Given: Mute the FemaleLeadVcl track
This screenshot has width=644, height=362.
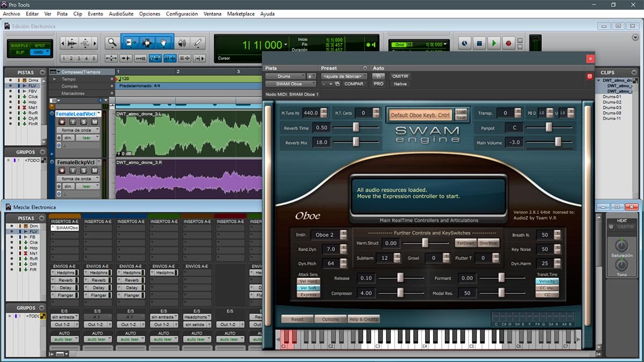Looking at the screenshot, I should pos(94,122).
